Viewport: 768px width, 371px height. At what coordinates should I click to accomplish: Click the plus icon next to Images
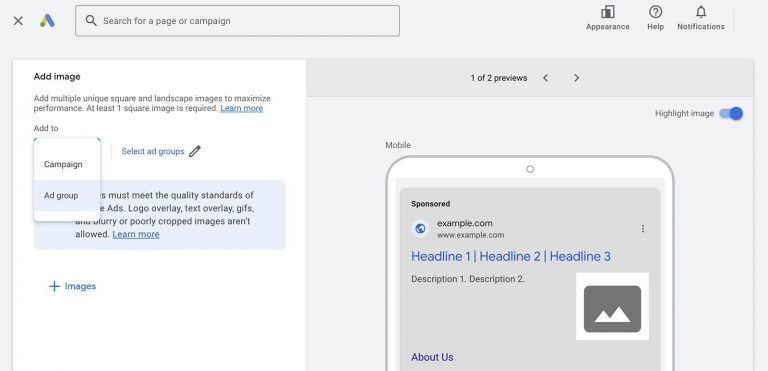point(54,286)
